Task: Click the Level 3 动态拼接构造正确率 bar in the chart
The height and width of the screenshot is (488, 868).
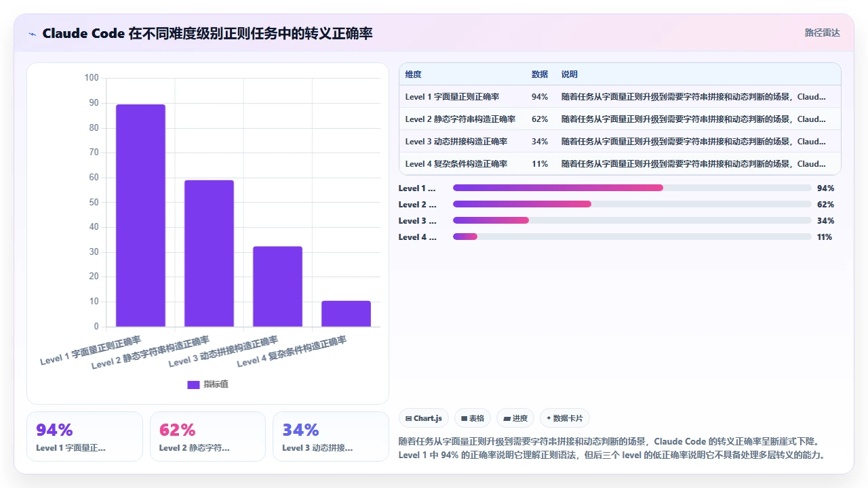Action: tap(277, 287)
